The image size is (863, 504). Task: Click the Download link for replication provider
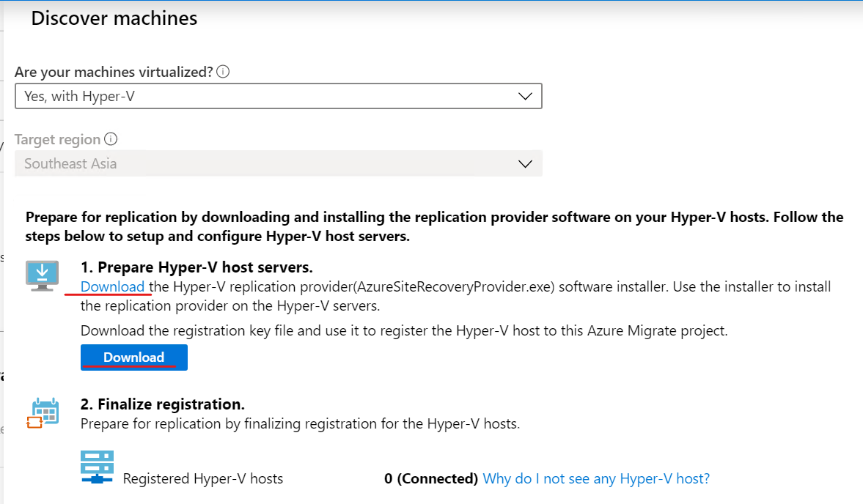coord(112,286)
